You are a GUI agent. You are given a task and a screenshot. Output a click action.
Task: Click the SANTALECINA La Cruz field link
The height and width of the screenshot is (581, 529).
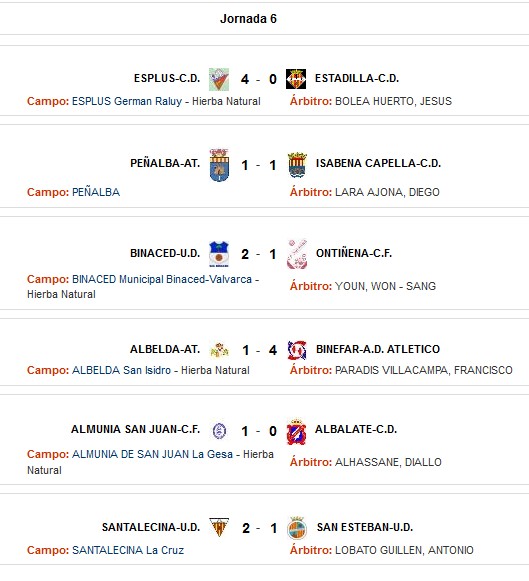pos(128,550)
